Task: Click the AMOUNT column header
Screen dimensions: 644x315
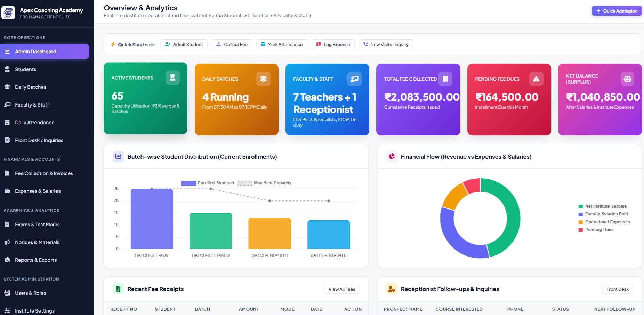Action: click(x=249, y=309)
